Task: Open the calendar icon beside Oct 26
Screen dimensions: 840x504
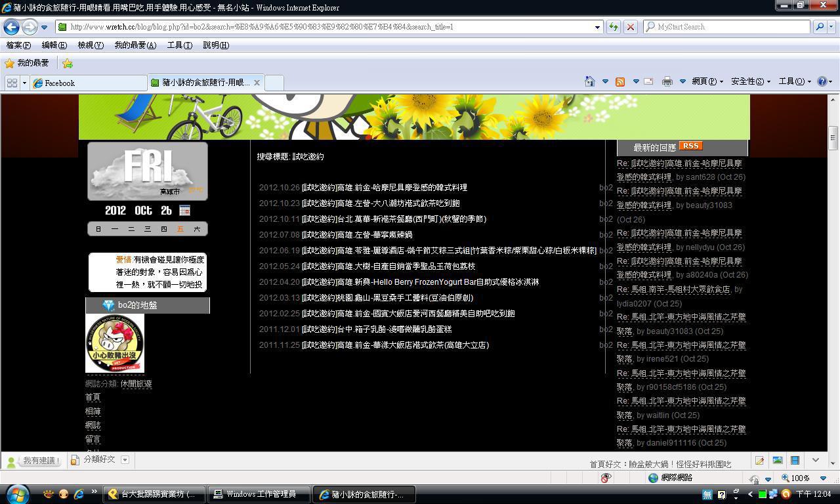Action: (x=184, y=211)
